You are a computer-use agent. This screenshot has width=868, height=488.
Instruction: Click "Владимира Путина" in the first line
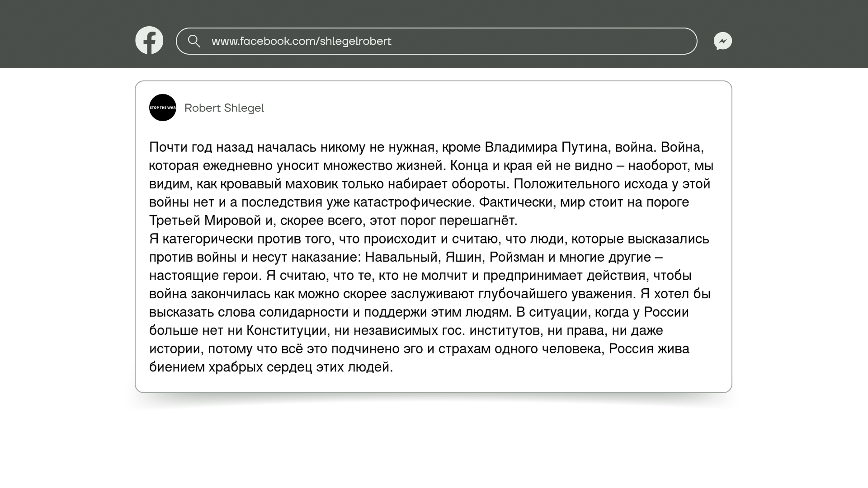tap(546, 147)
